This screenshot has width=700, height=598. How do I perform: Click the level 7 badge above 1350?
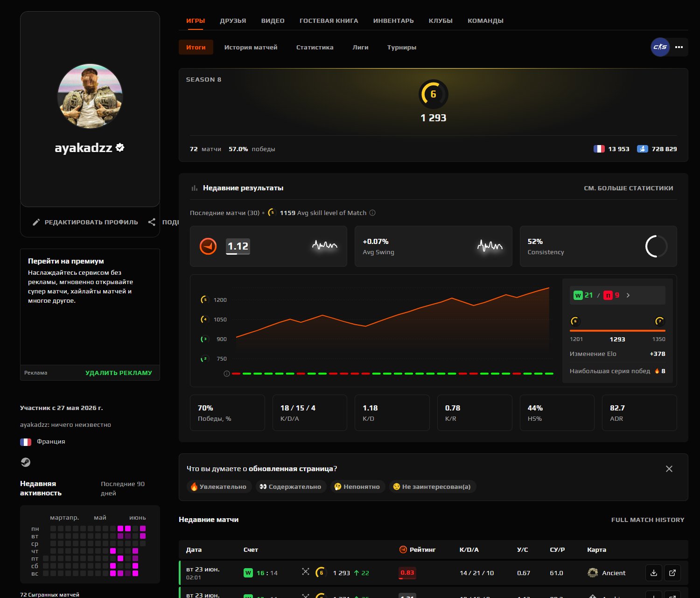659,321
